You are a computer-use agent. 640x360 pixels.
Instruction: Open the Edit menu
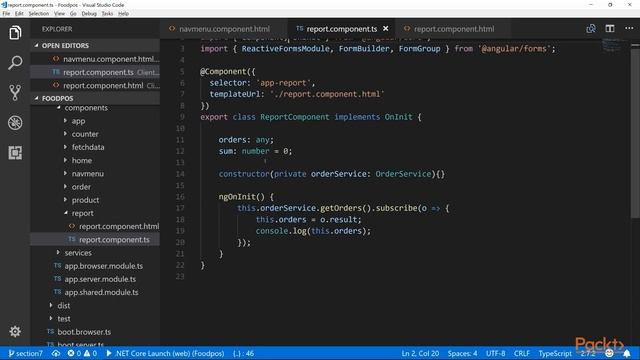click(x=19, y=13)
